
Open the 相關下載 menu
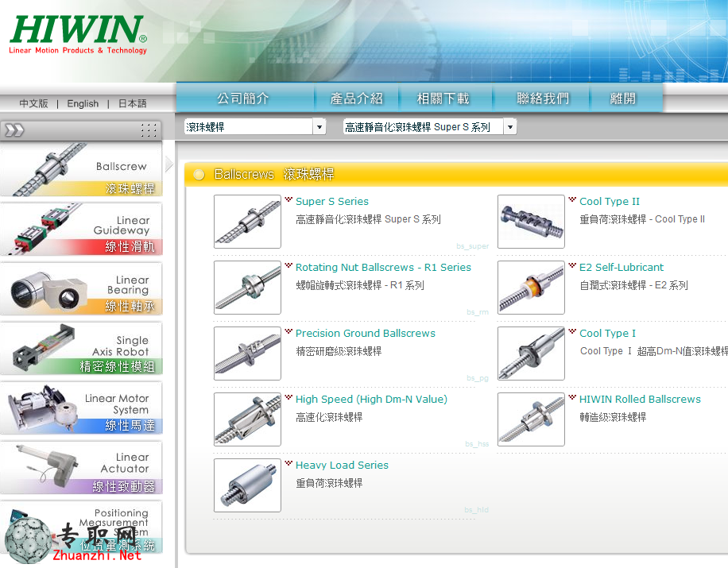443,98
